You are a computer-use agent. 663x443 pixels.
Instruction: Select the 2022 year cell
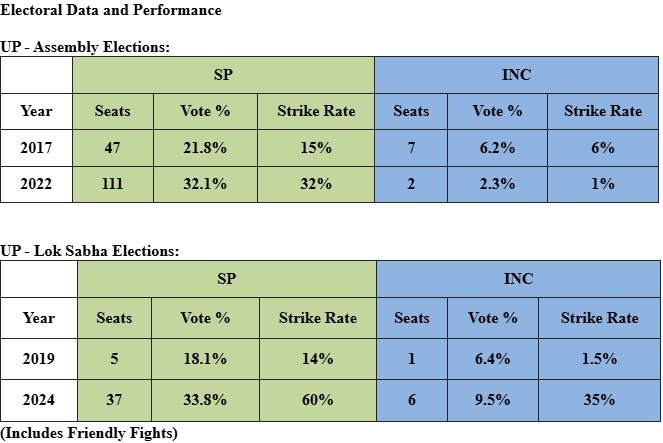(x=36, y=184)
